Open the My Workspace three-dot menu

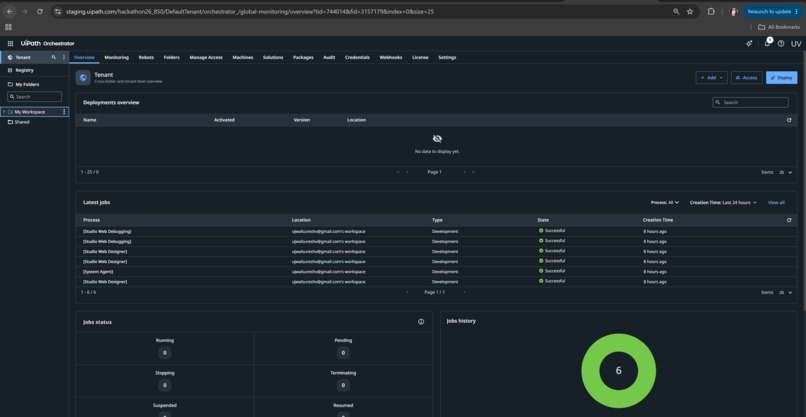[64, 112]
